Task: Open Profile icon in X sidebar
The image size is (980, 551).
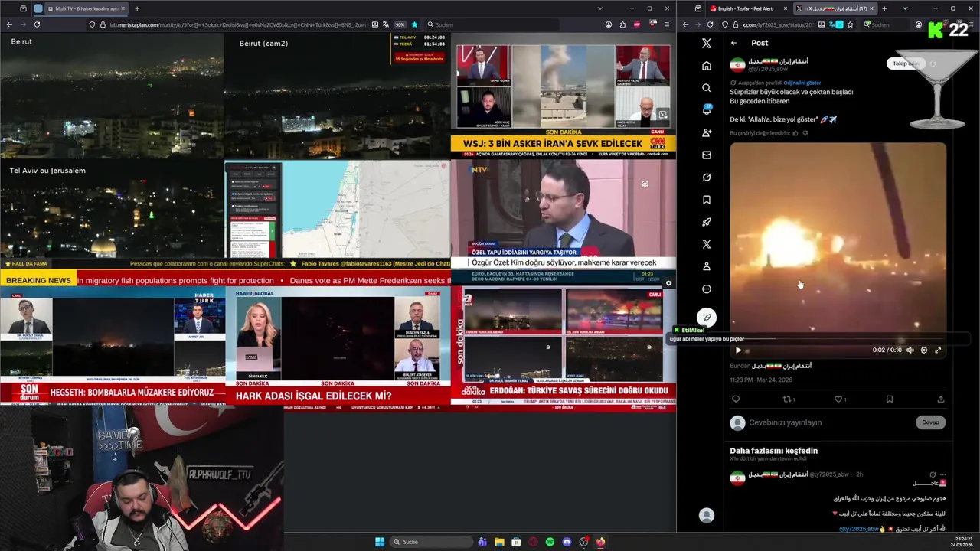Action: [x=707, y=266]
